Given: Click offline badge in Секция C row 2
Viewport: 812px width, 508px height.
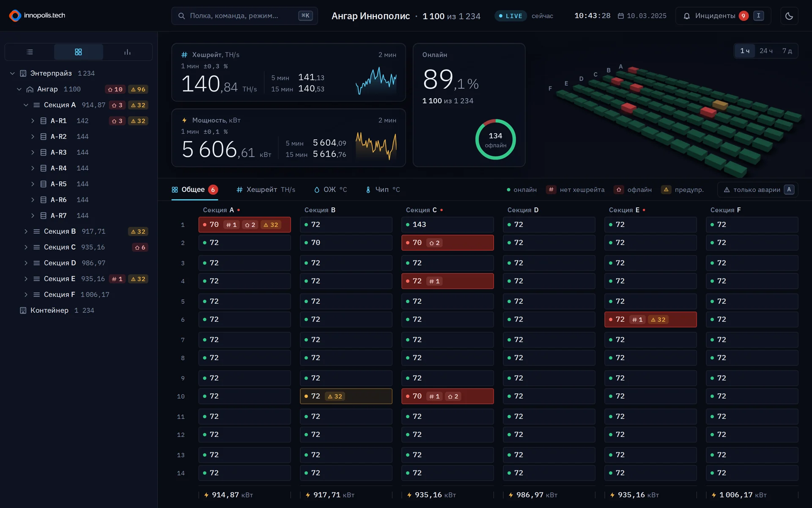Looking at the screenshot, I should pos(435,243).
